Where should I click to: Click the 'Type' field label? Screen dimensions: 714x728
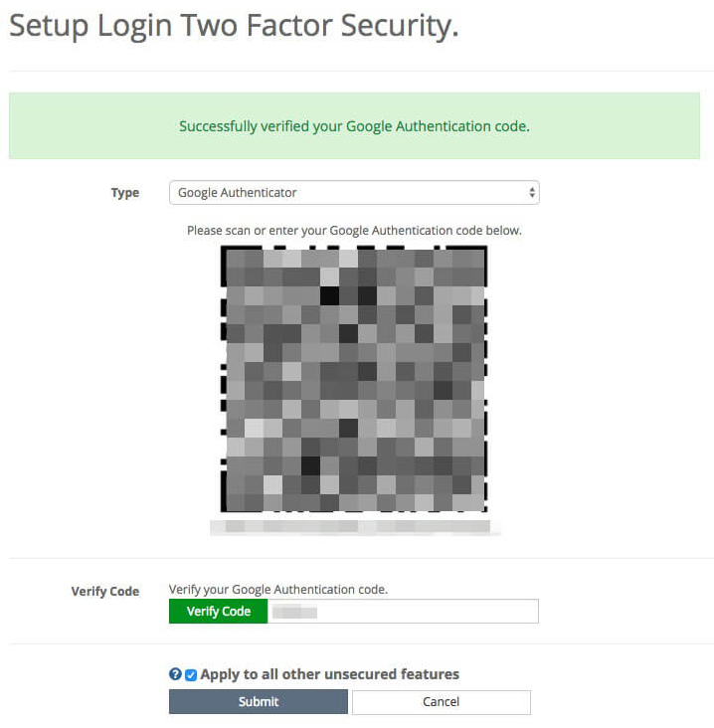[125, 193]
